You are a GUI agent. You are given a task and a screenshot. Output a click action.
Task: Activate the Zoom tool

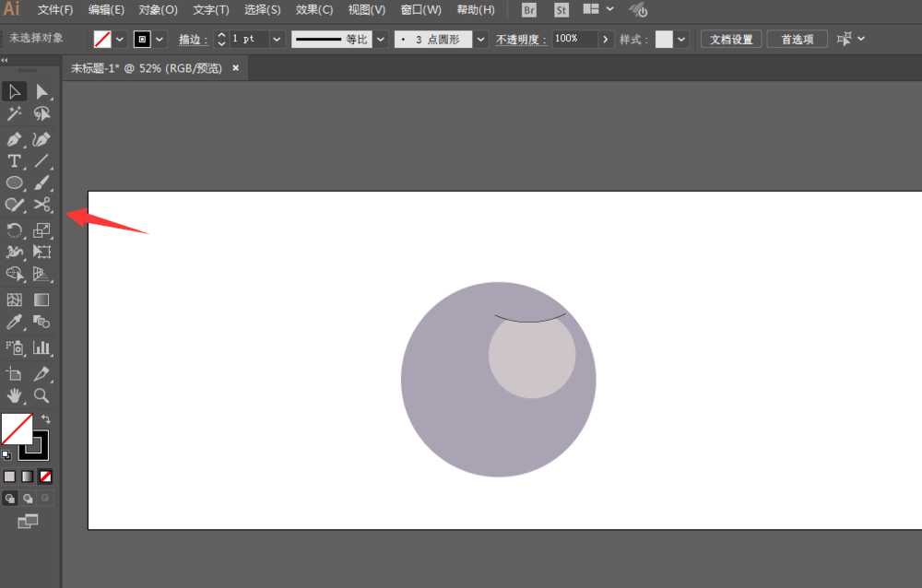tap(41, 395)
